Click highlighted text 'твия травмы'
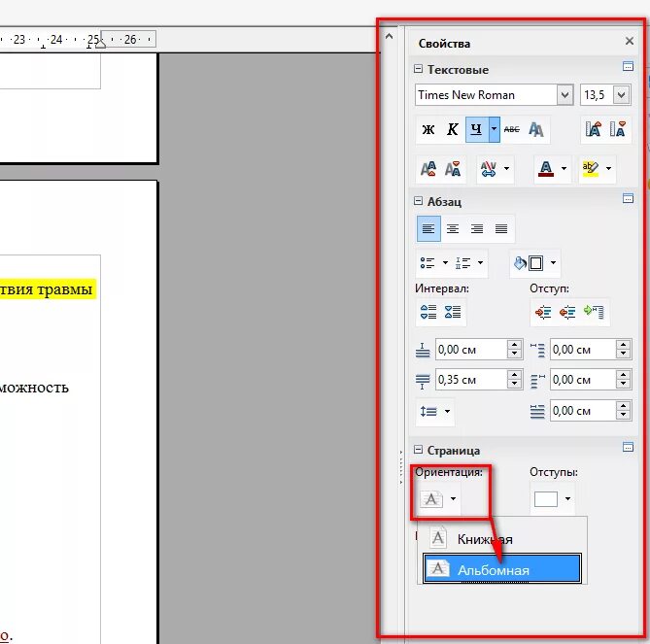 (46, 288)
